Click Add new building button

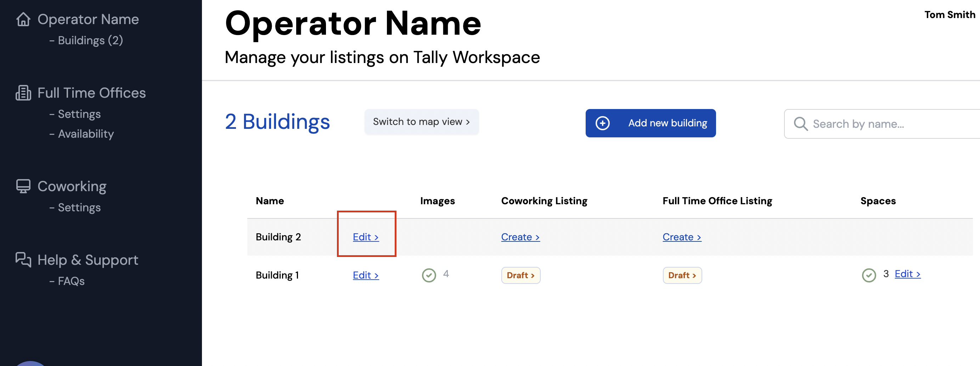(650, 123)
